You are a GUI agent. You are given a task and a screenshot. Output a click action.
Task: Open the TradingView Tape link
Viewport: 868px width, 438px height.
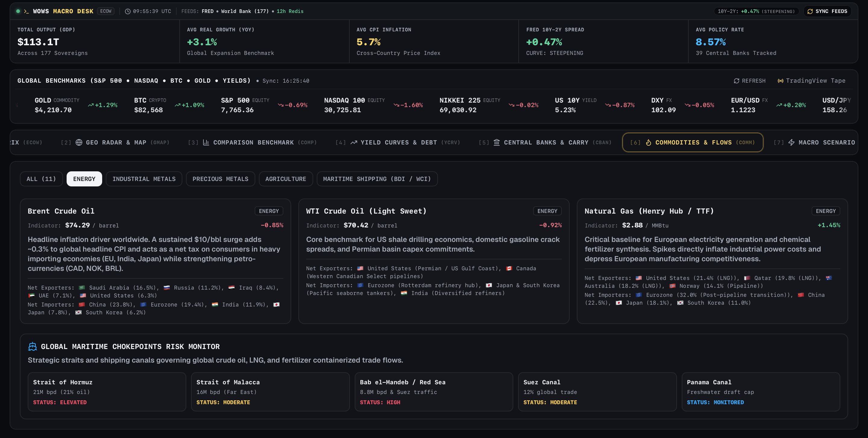811,81
